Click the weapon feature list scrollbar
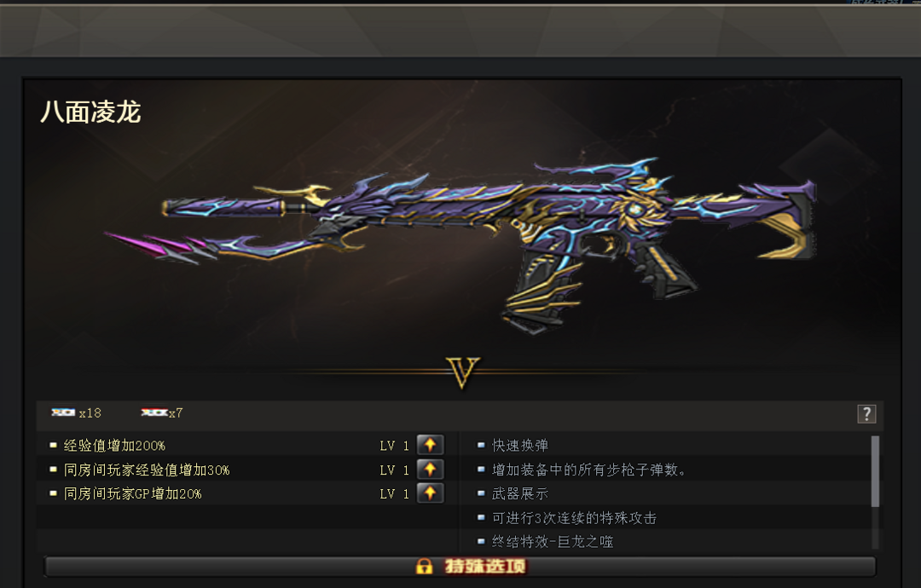921x588 pixels. [875, 471]
